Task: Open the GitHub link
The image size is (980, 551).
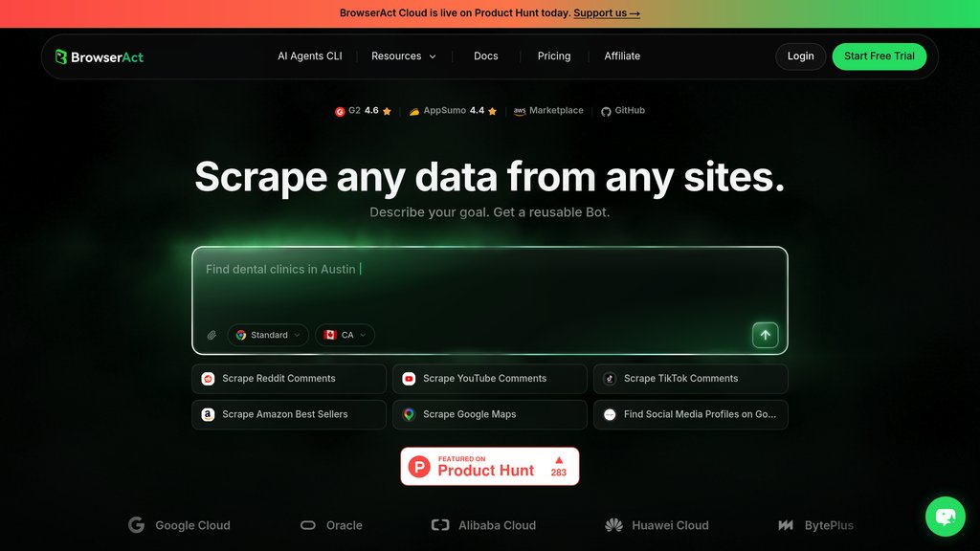Action: [x=623, y=111]
